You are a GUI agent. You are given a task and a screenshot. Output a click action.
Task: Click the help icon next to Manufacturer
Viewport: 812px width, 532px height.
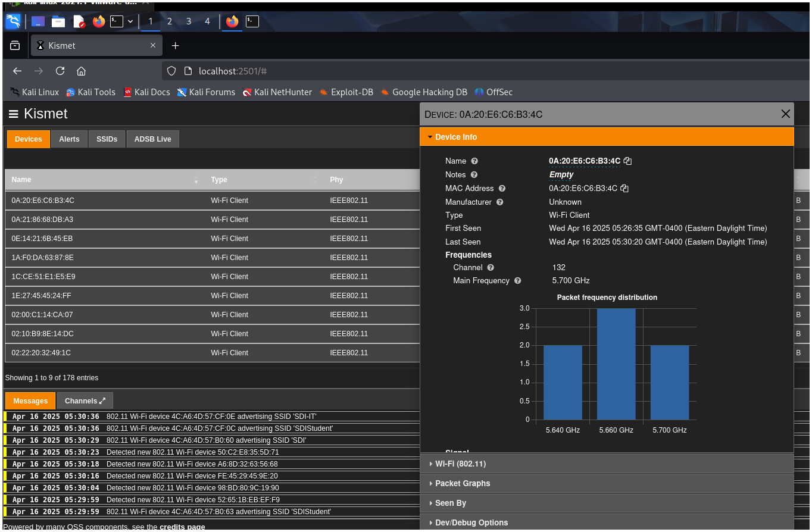[499, 202]
